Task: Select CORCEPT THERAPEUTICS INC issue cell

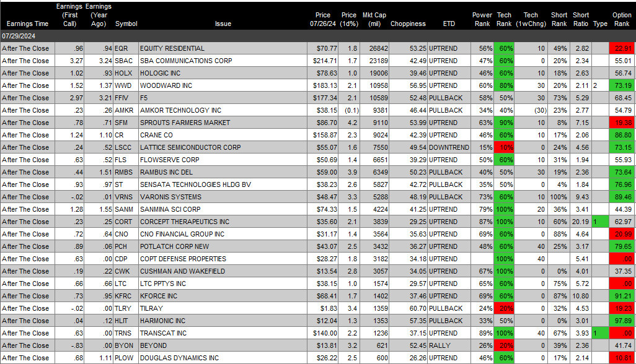Action: pos(223,222)
